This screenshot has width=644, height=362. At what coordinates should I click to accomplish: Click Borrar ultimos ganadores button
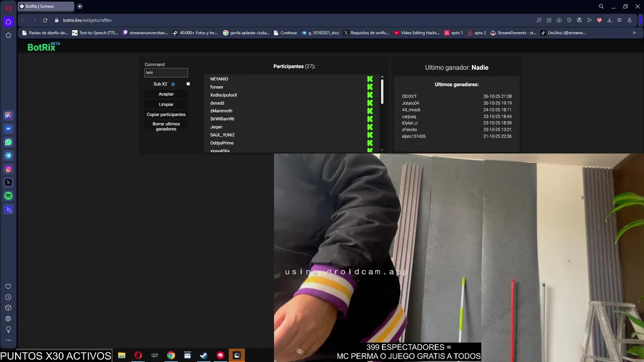(166, 126)
